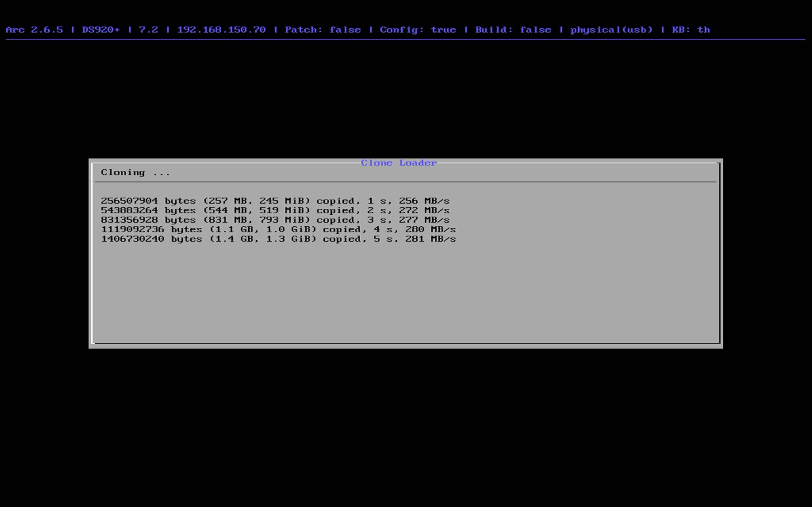The image size is (812, 507).
Task: Click the 543883264 bytes copied line
Action: (x=275, y=211)
